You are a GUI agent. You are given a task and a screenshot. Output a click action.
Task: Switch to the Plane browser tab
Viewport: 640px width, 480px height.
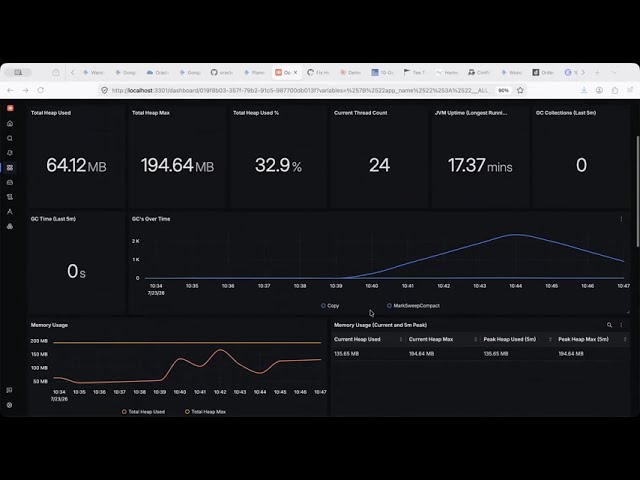point(254,72)
